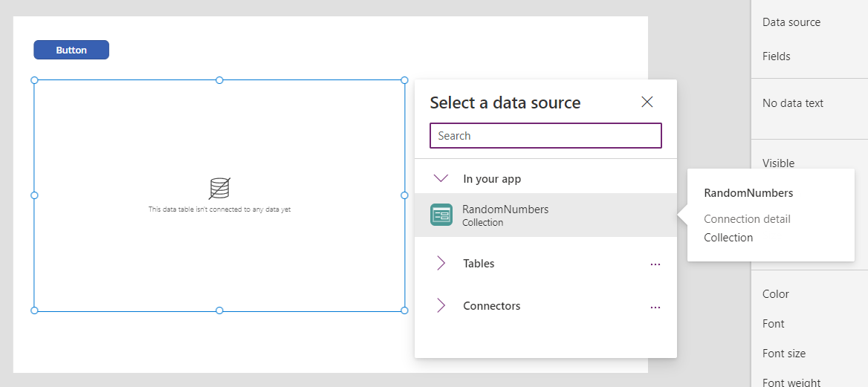868x387 pixels.
Task: Click the No data text property
Action: pos(793,103)
